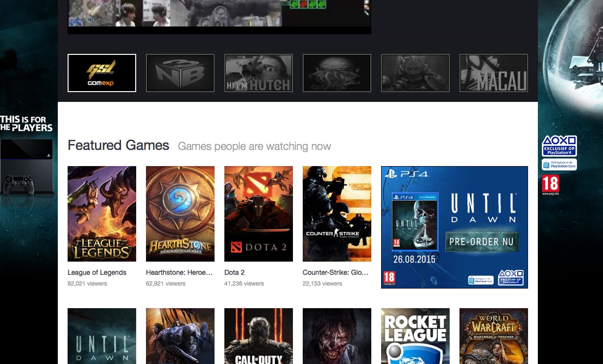Open the Hi'm Hutch channel icon

(258, 73)
